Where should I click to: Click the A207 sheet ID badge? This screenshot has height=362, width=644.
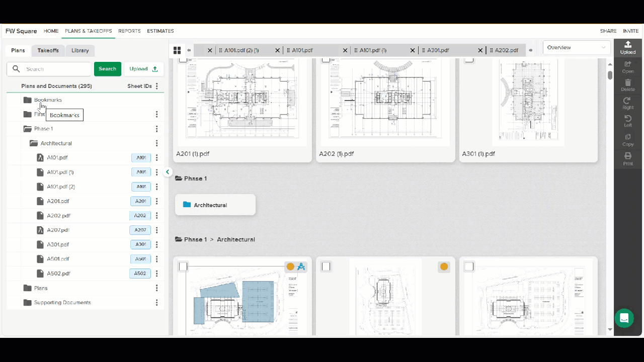tap(140, 230)
